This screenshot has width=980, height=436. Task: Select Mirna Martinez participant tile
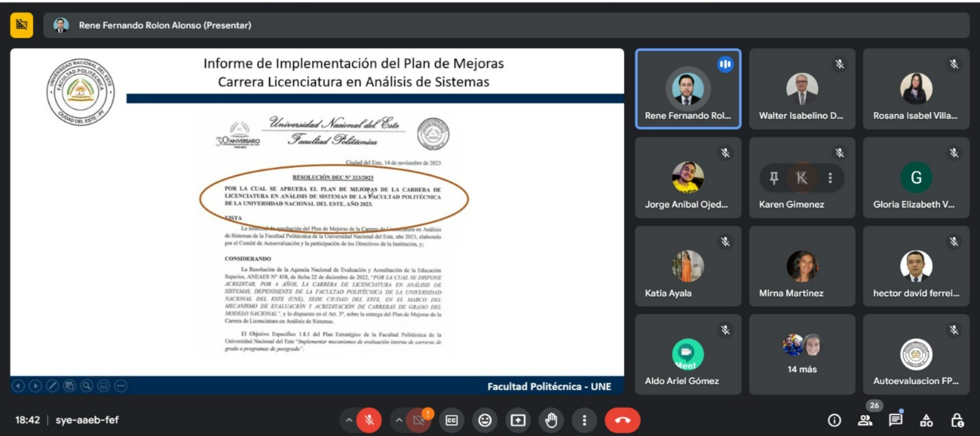click(x=802, y=266)
